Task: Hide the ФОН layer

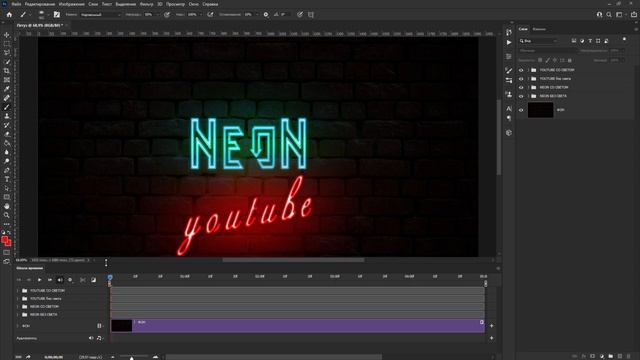Action: click(x=521, y=110)
